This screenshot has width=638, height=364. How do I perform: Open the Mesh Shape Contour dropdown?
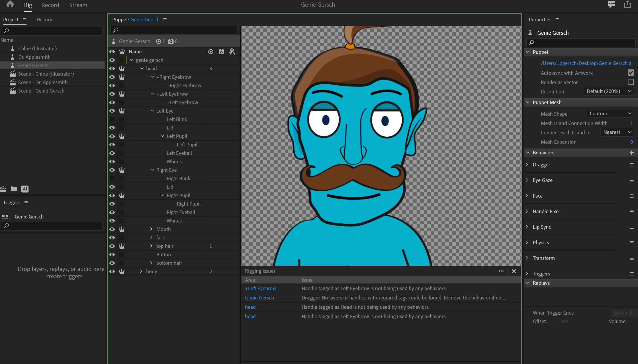point(610,113)
